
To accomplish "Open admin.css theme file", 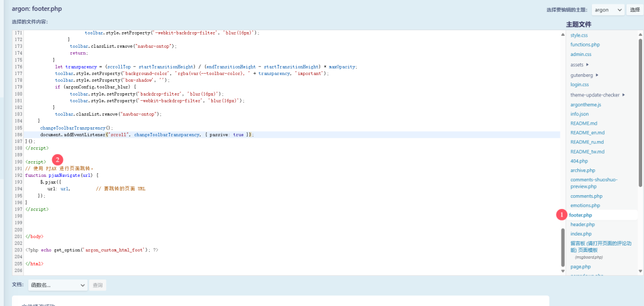I will click(580, 54).
